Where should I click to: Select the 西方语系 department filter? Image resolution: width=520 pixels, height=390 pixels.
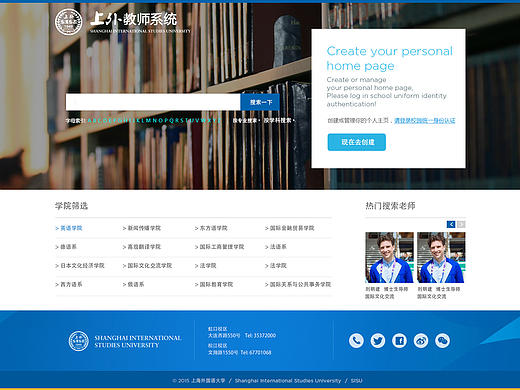click(69, 284)
